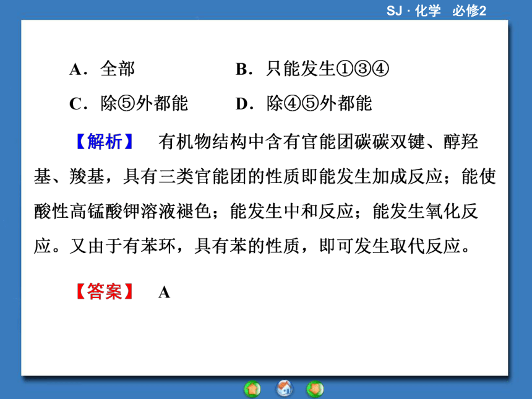
Task: Click the blue 【解析】 heading
Action: point(105,142)
